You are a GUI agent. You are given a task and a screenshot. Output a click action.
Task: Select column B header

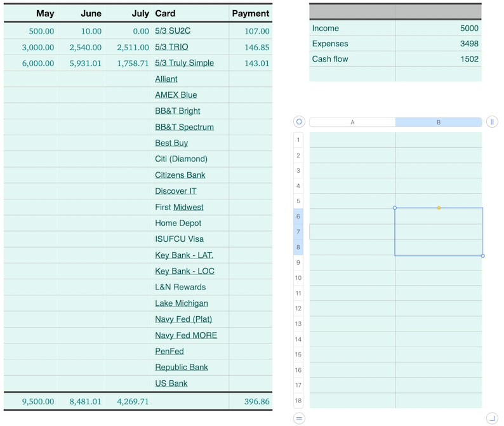click(x=439, y=122)
